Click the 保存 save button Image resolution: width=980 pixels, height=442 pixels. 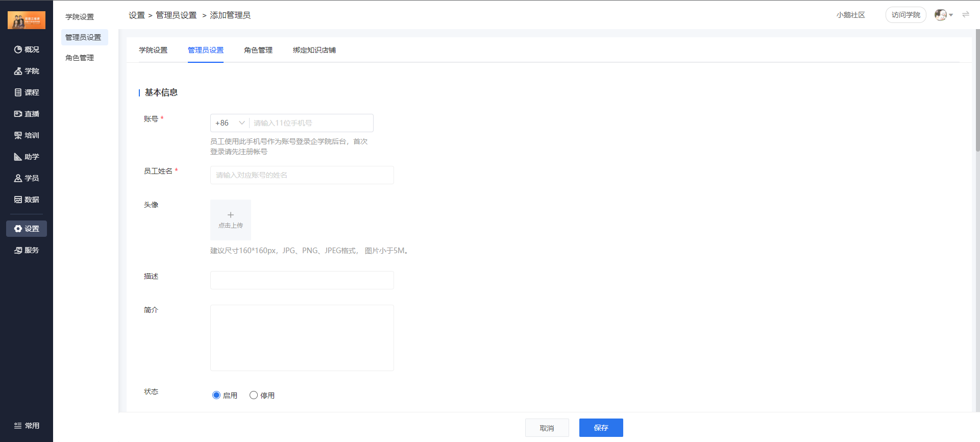tap(601, 428)
